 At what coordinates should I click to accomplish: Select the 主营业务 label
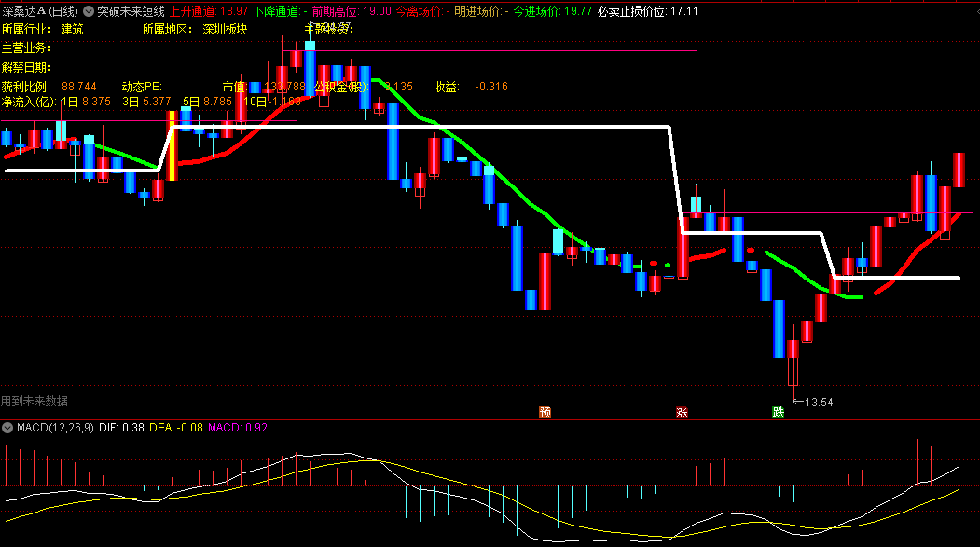pyautogui.click(x=26, y=48)
